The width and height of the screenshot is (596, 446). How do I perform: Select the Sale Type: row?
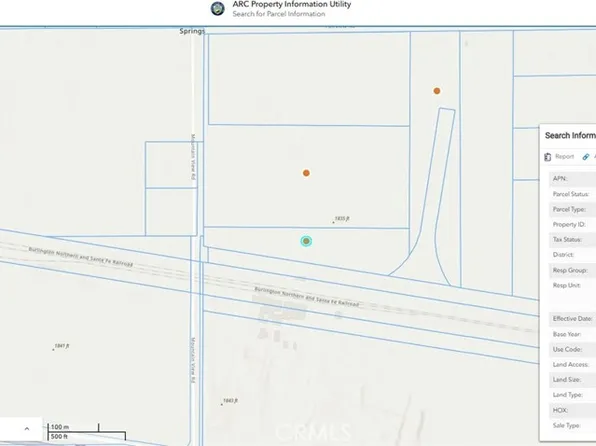click(572, 425)
